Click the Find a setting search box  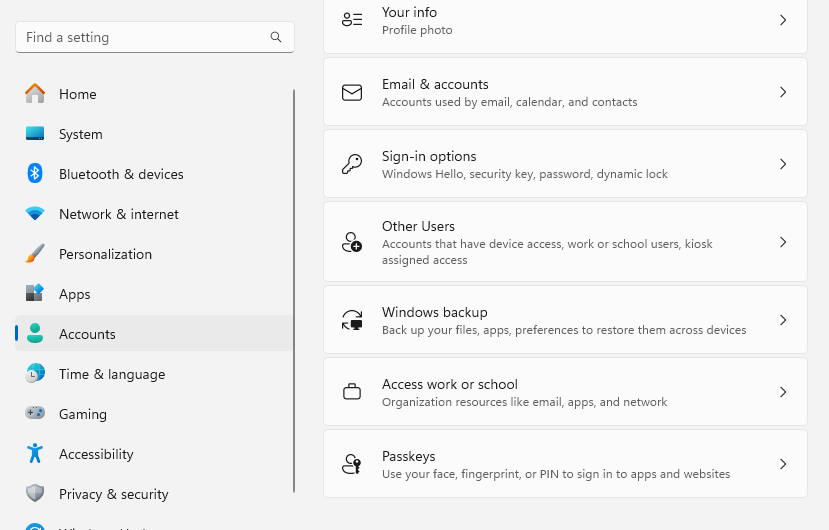pos(145,37)
